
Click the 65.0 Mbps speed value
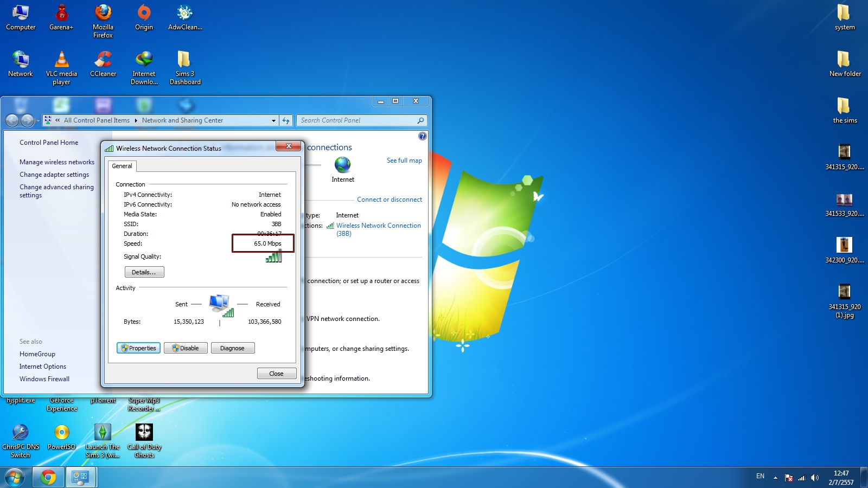(x=267, y=243)
